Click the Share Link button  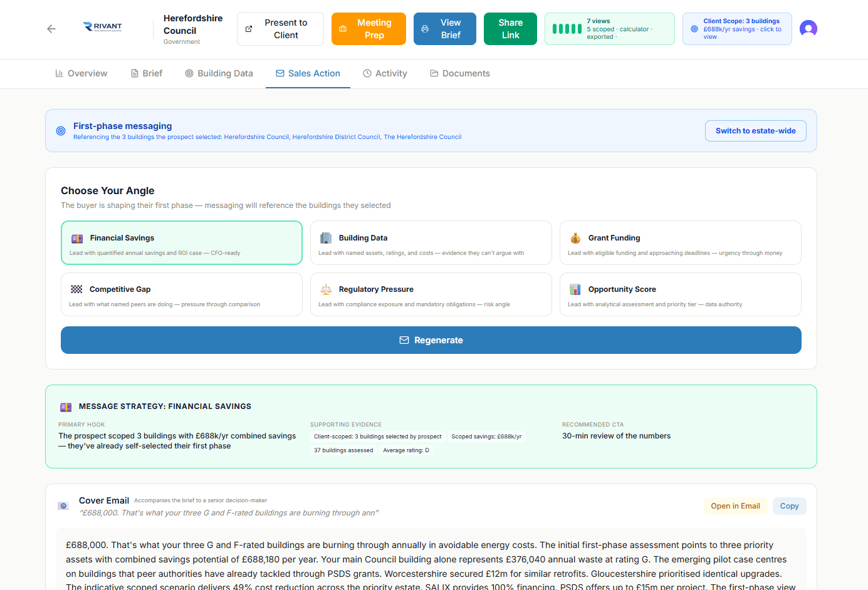point(510,29)
